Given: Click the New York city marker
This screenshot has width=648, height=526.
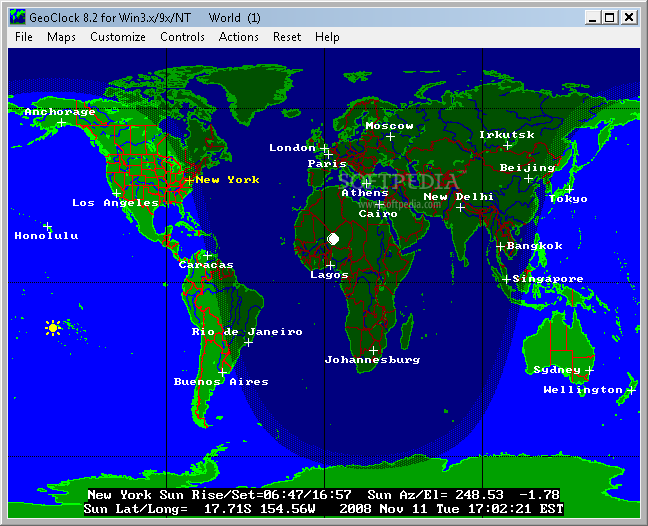Looking at the screenshot, I should (x=189, y=180).
